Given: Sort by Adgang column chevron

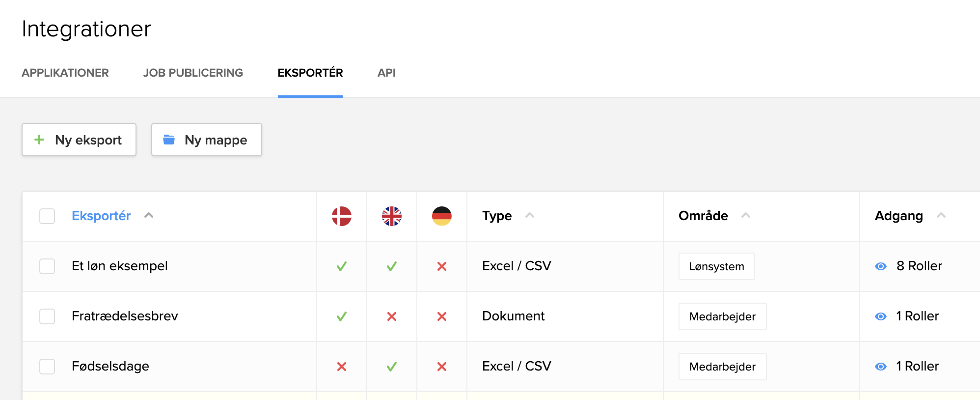Looking at the screenshot, I should pos(941,215).
